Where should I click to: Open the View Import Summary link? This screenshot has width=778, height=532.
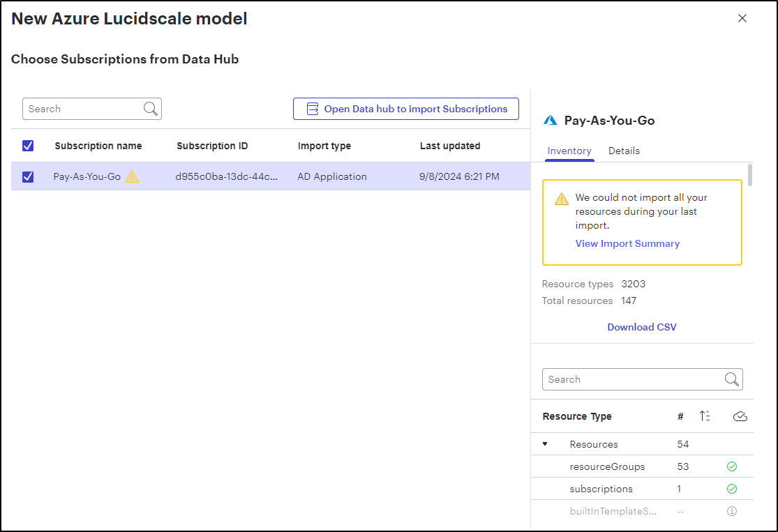[x=627, y=243]
